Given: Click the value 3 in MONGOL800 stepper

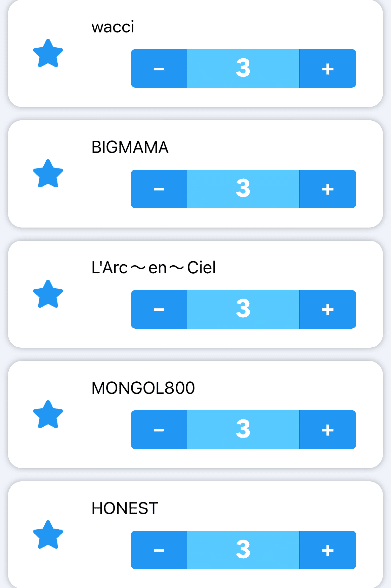Looking at the screenshot, I should point(243,430).
